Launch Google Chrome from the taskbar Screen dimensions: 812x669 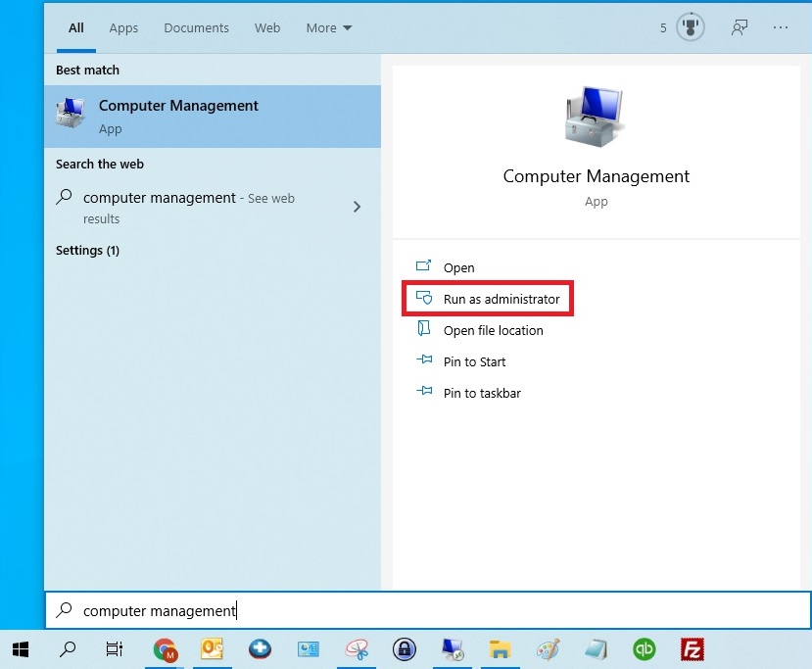(x=166, y=649)
